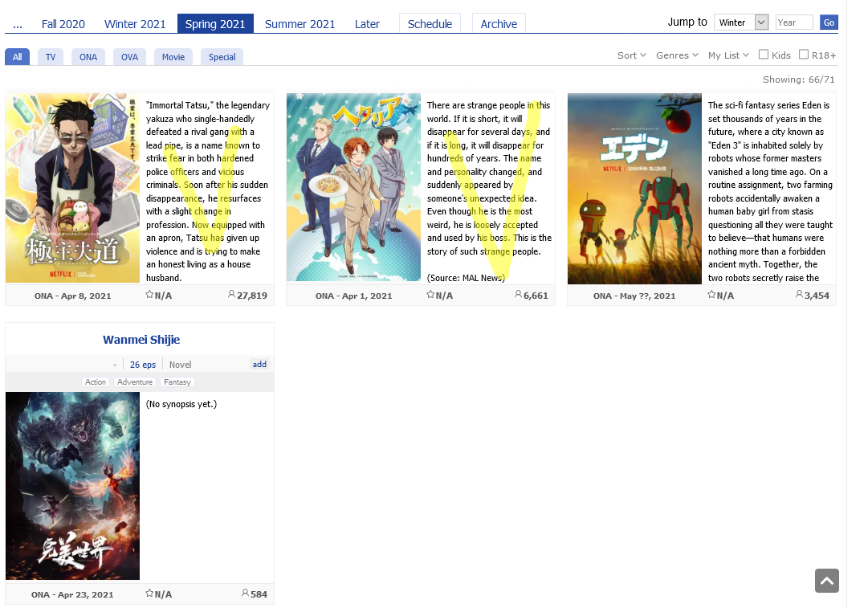Click members icon beside 6,661
868x608 pixels.
pos(518,295)
